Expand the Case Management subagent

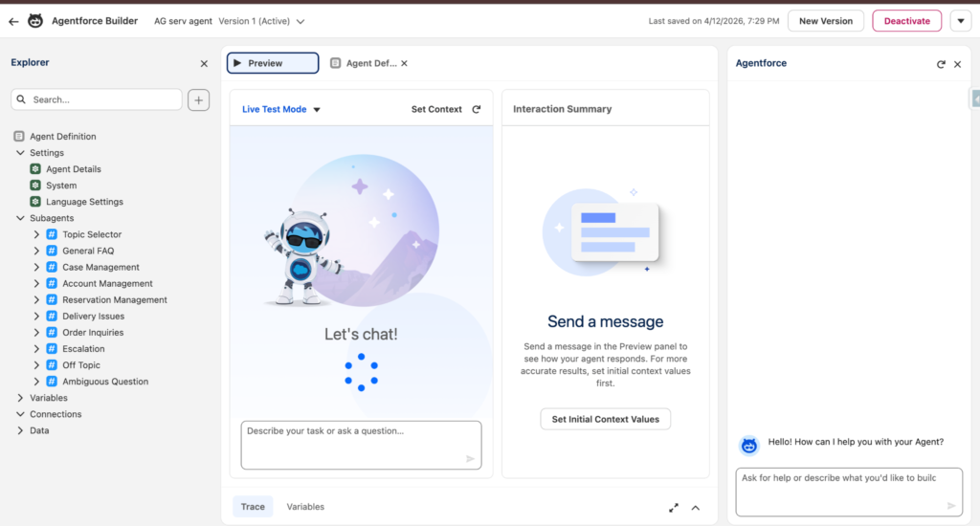coord(36,268)
